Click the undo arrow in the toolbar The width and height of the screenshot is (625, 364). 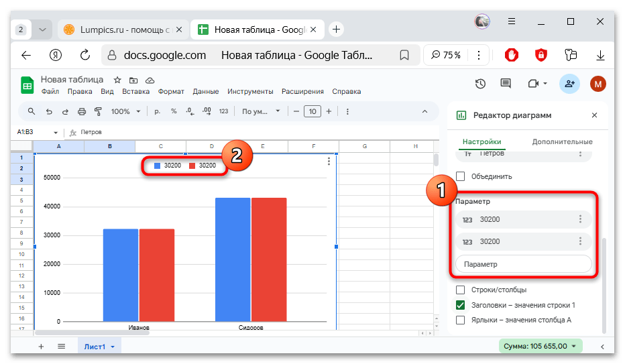[49, 111]
